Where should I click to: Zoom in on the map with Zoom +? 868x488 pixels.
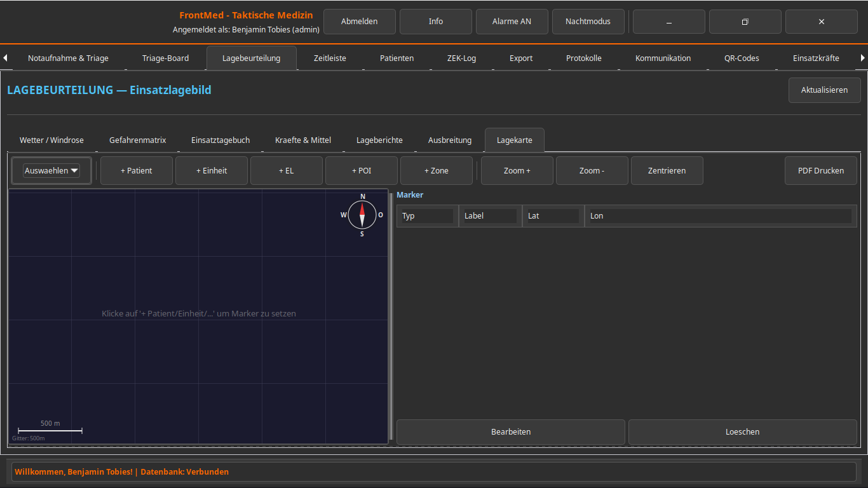[x=517, y=170]
